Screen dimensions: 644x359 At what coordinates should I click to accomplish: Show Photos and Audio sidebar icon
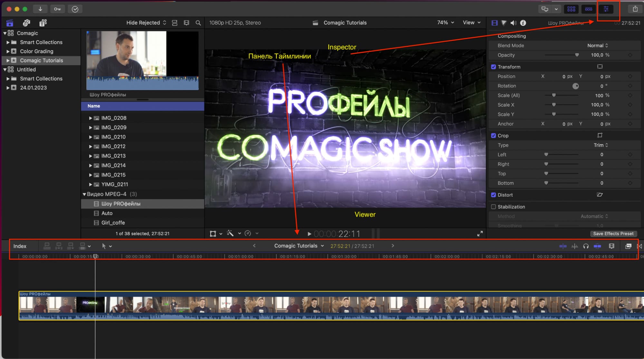pyautogui.click(x=26, y=23)
